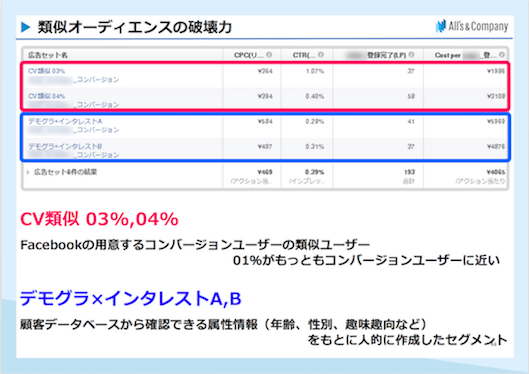
Task: Open the デモグラ×インタレストB ad set link
Action: pos(65,146)
